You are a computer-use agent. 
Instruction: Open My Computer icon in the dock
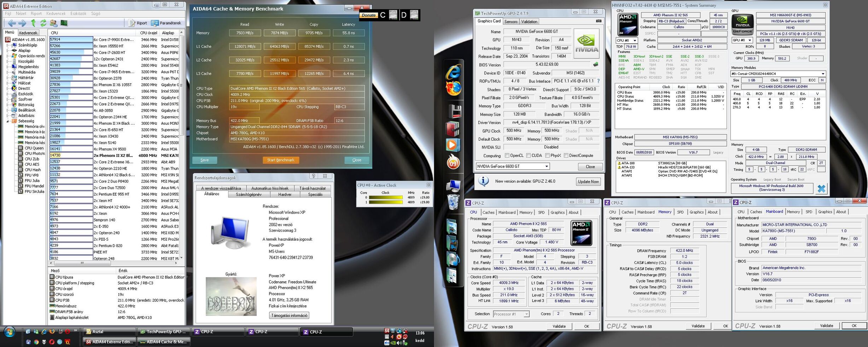coord(453,186)
